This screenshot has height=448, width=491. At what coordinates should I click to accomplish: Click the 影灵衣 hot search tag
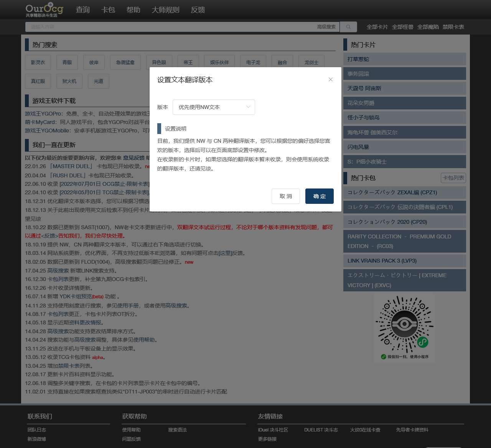38,62
